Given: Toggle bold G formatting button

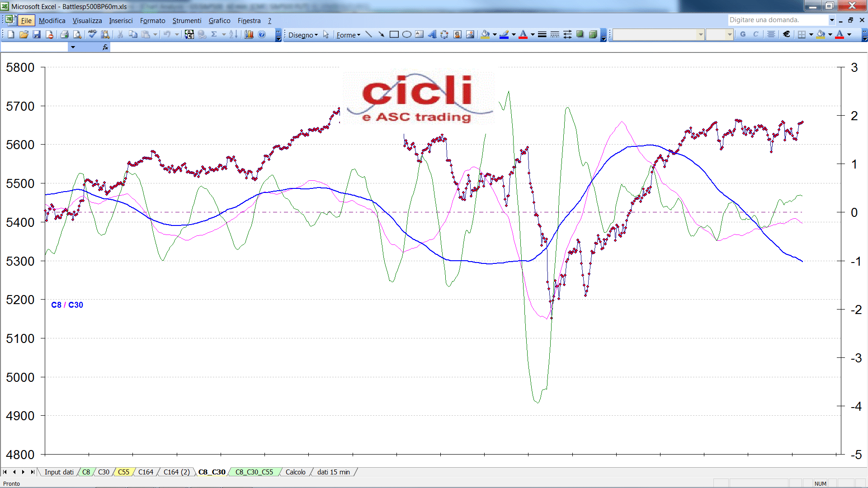Looking at the screenshot, I should coord(743,34).
